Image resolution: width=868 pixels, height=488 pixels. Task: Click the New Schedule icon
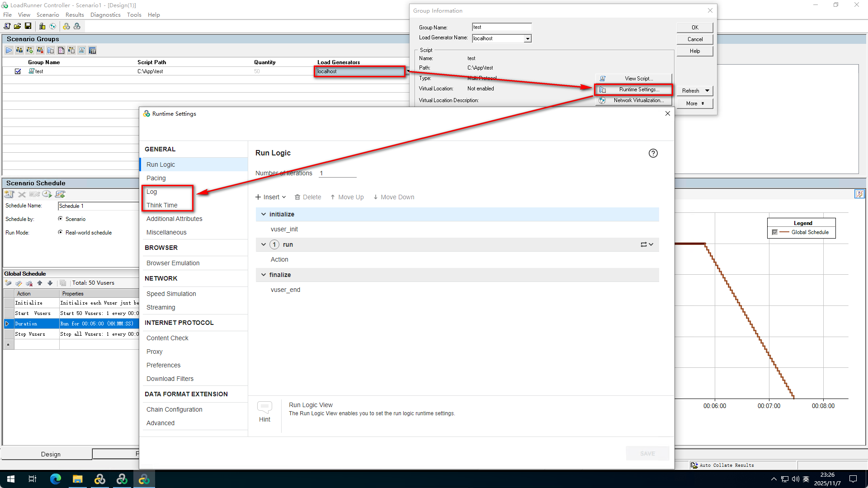[9, 194]
